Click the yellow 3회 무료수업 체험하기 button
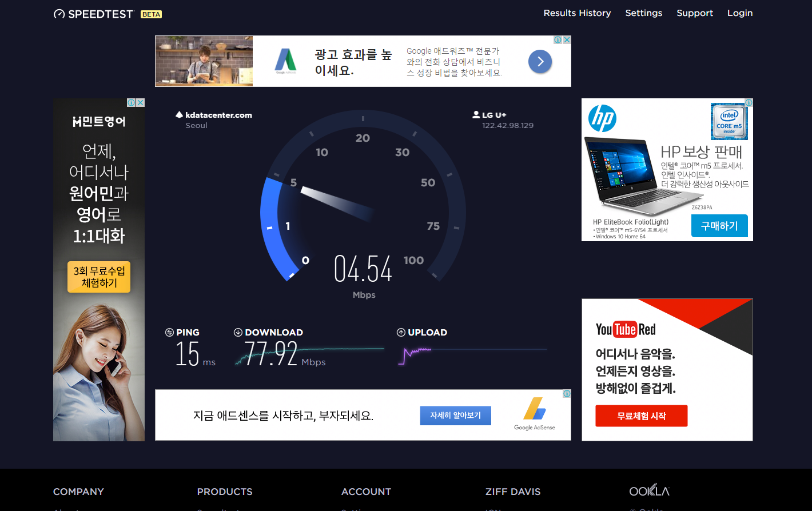Viewport: 812px width, 511px height. coord(99,277)
